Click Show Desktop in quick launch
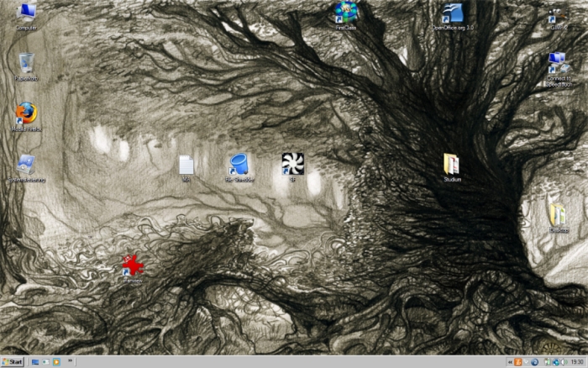Image resolution: width=588 pixels, height=368 pixels. click(35, 362)
